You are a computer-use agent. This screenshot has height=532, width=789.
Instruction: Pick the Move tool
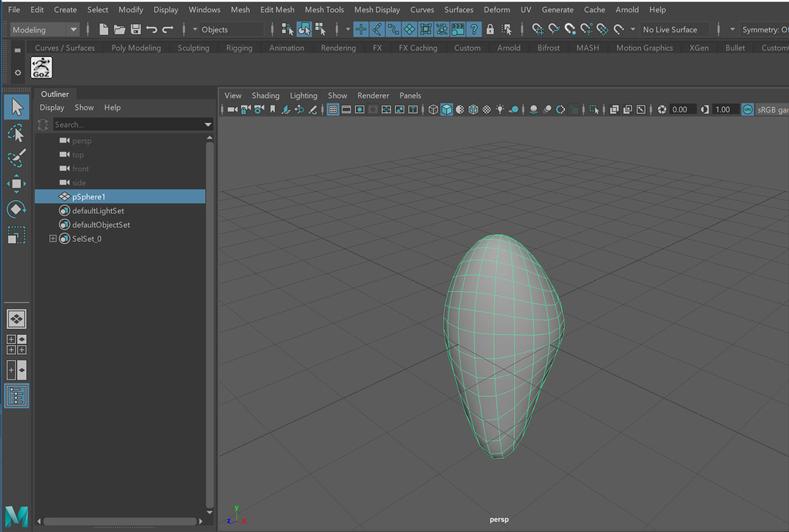(x=17, y=184)
